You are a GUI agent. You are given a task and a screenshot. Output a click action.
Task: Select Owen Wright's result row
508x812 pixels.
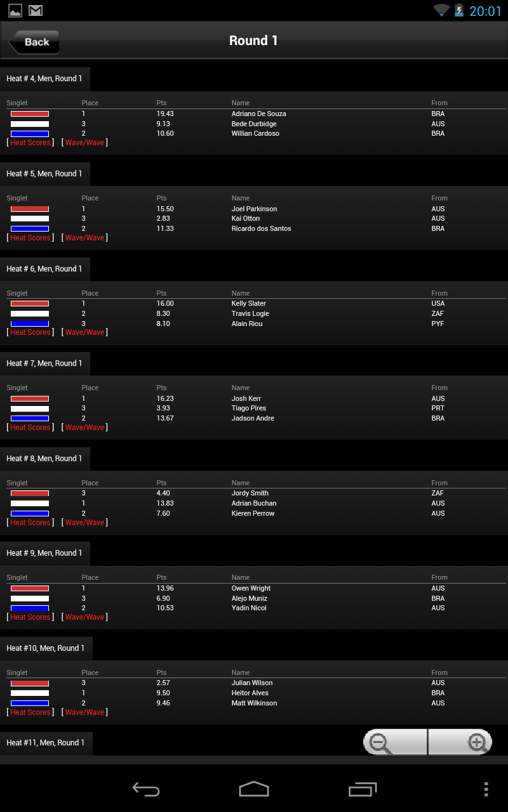(254, 589)
